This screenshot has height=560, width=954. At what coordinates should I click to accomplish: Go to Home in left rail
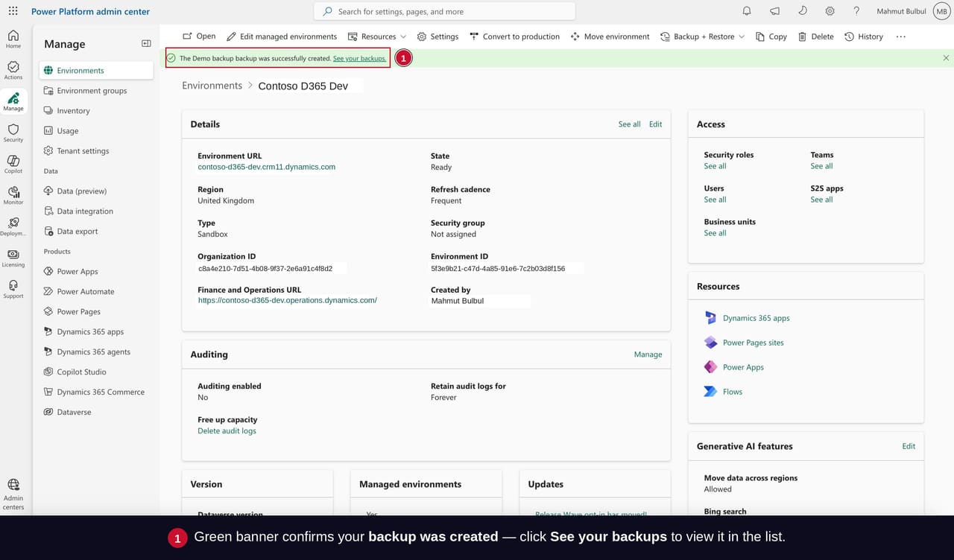(13, 39)
